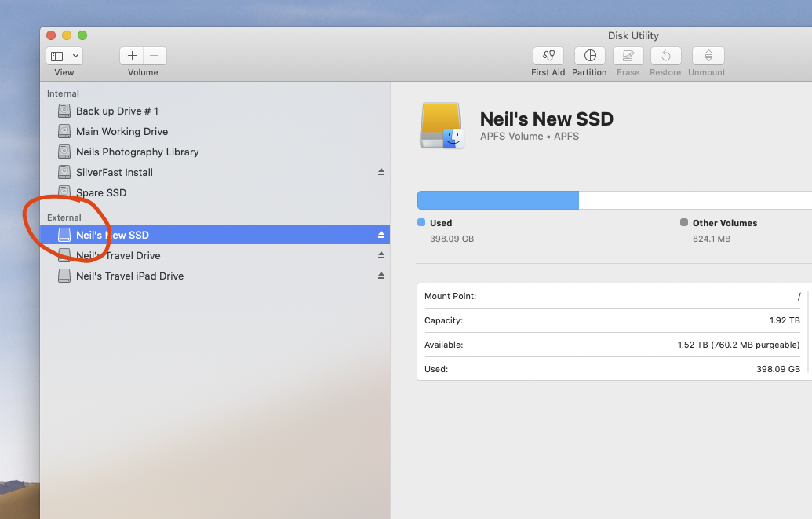This screenshot has height=519, width=812.
Task: Open the View sidebar dropdown
Action: [x=64, y=56]
